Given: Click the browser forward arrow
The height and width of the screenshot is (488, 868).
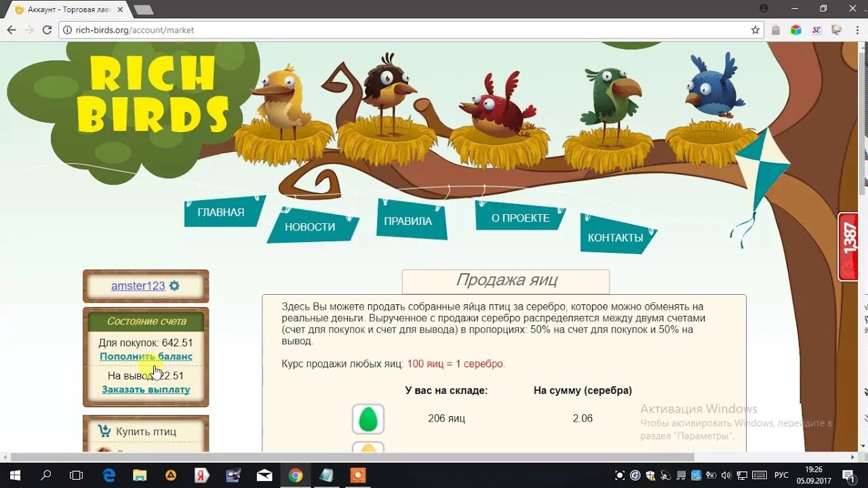Looking at the screenshot, I should (28, 30).
